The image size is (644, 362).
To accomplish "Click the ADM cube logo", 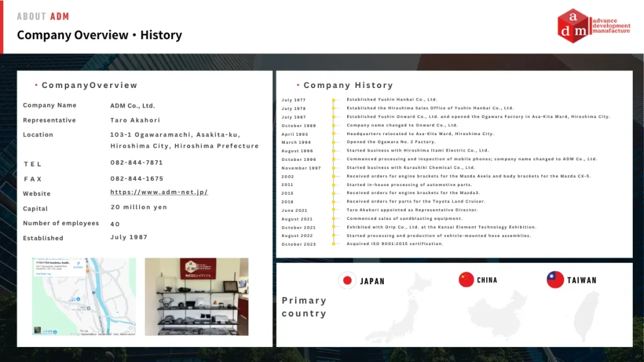I will [x=574, y=26].
